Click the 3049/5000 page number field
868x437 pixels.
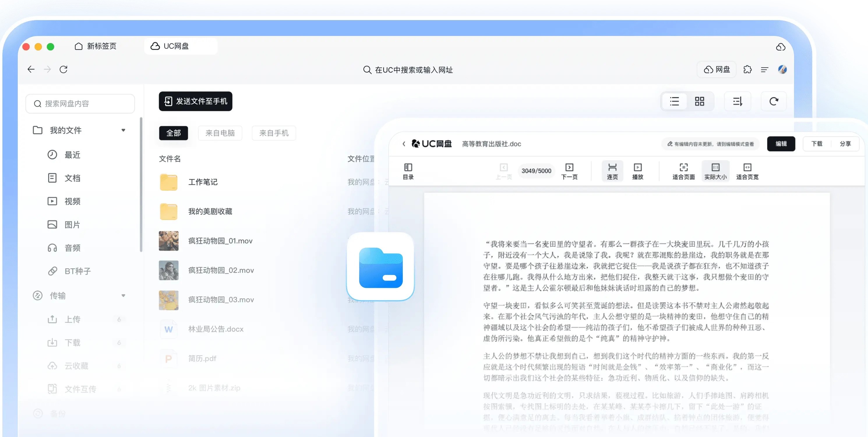(x=536, y=171)
